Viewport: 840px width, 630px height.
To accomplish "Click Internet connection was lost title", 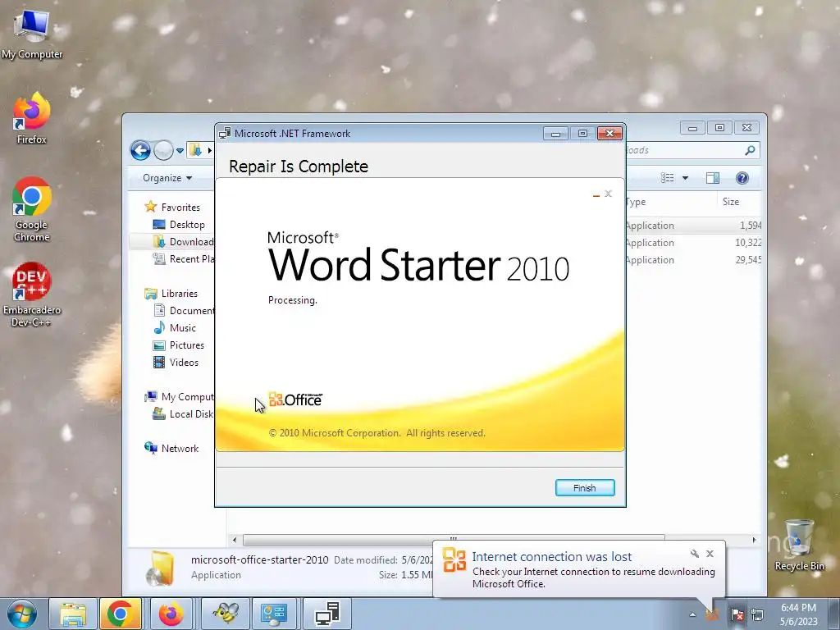I will (x=552, y=557).
